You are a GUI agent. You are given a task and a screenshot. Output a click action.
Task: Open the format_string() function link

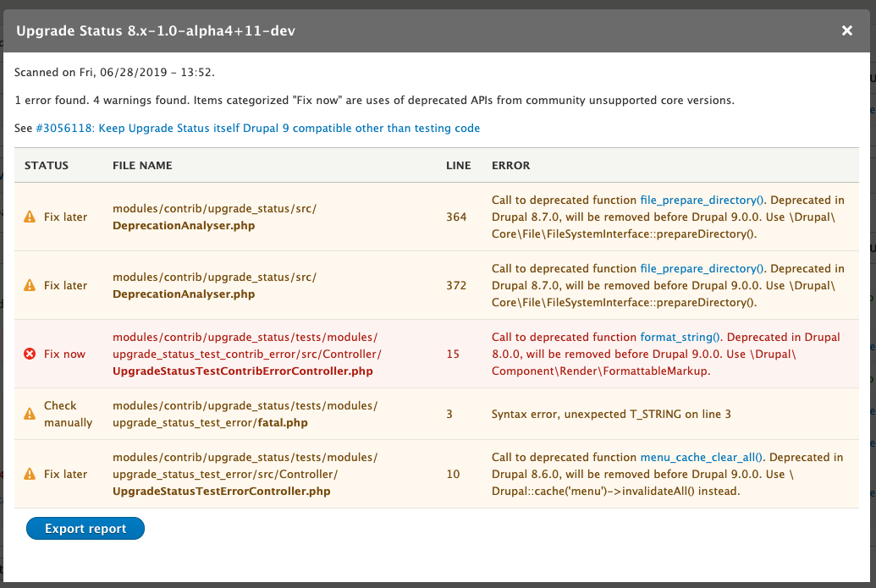tap(680, 338)
